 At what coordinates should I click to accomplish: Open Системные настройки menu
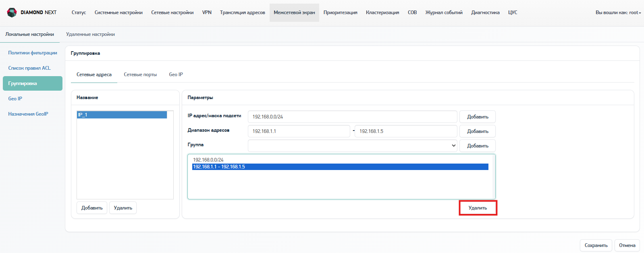[x=118, y=12]
